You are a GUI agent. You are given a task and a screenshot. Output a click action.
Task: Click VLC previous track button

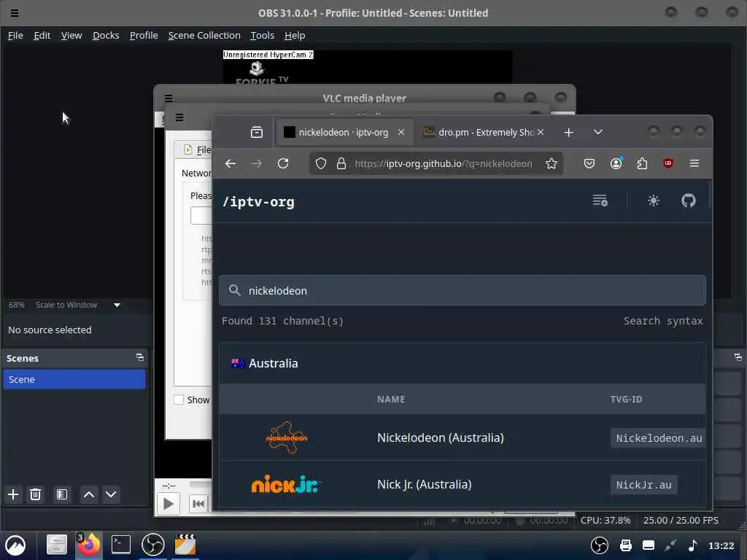[198, 504]
